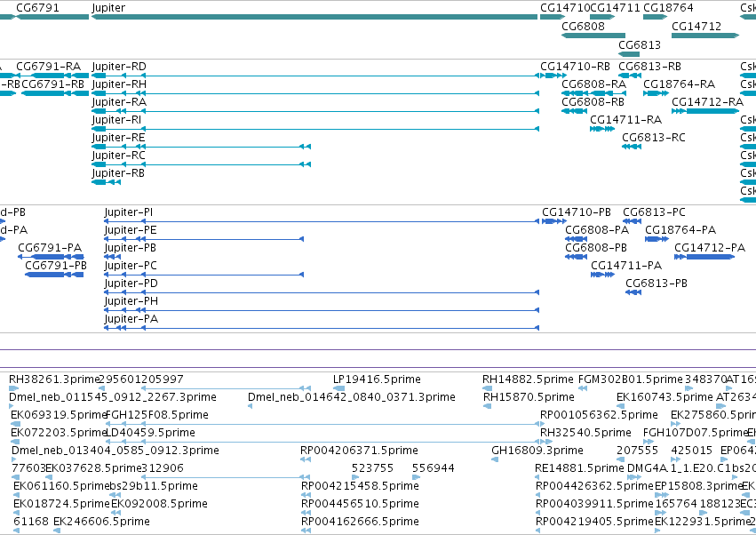Select EST RE14881.5prime

tap(579, 468)
